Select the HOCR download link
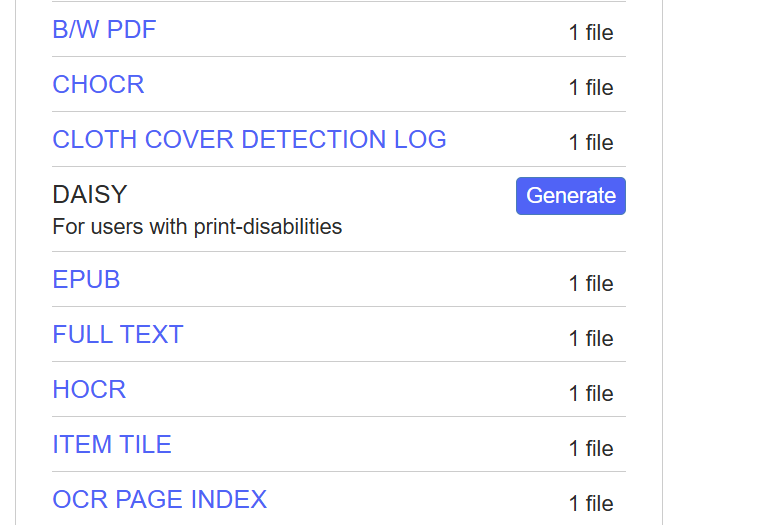This screenshot has height=525, width=782. (x=89, y=390)
